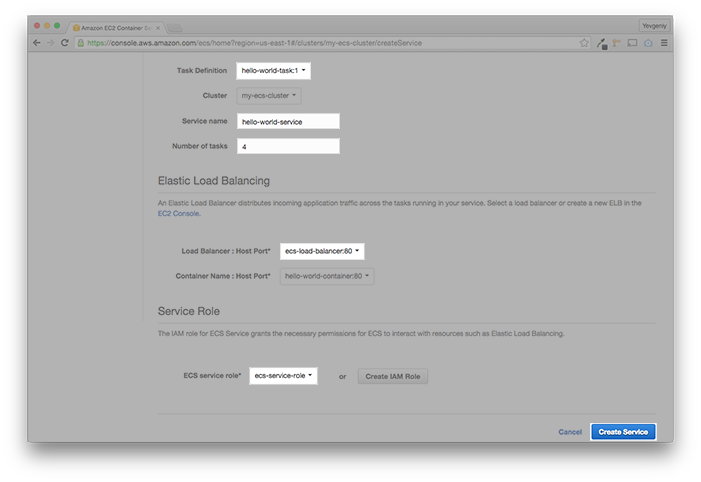Bookmark page with the star icon
The width and height of the screenshot is (701, 482).
pos(584,43)
